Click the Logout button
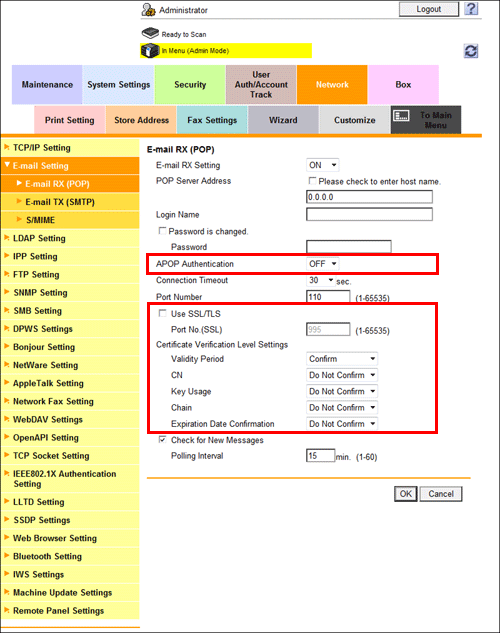 click(429, 9)
